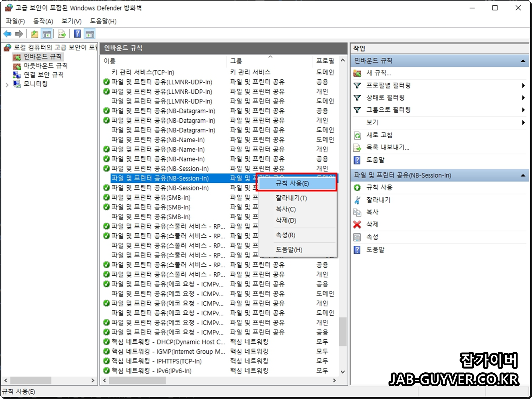Click the 속성 properties sheet icon
Screen dimensions: 532x399
click(x=357, y=237)
